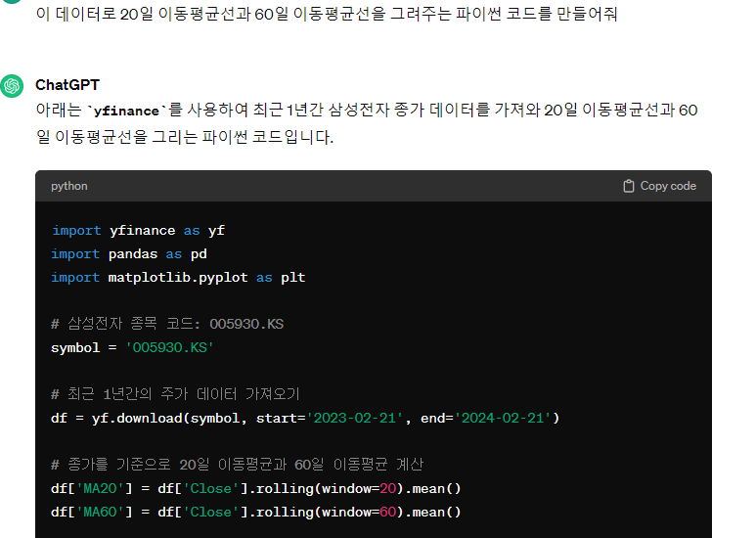Click the 'MA60' column key
This screenshot has width=756, height=538.
[x=100, y=512]
